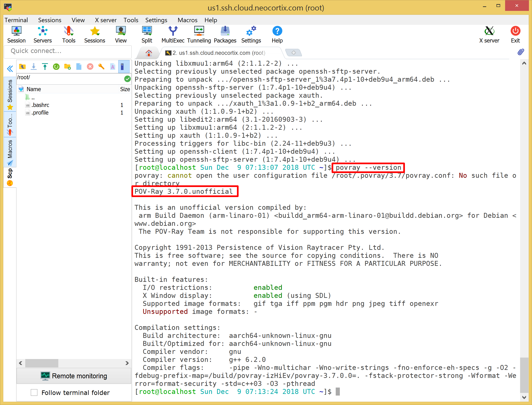This screenshot has height=405, width=532.
Task: Click the letter A text-file icon
Action: point(113,67)
